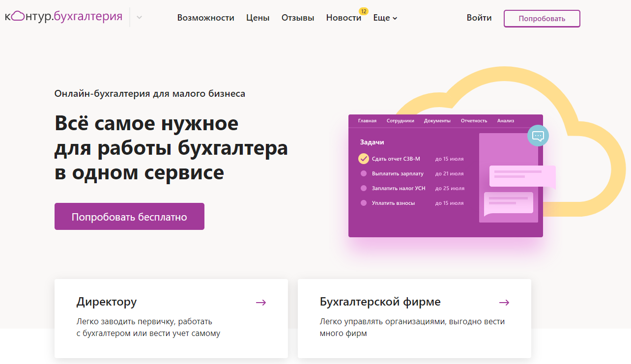Open the Отзывы section
This screenshot has height=364, width=631.
[x=298, y=18]
